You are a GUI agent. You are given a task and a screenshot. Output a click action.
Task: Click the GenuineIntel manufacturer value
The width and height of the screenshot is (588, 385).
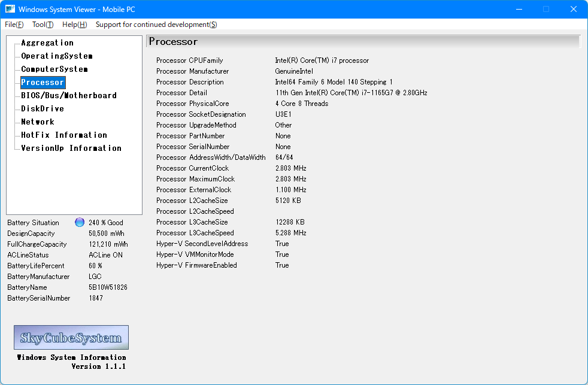click(294, 71)
